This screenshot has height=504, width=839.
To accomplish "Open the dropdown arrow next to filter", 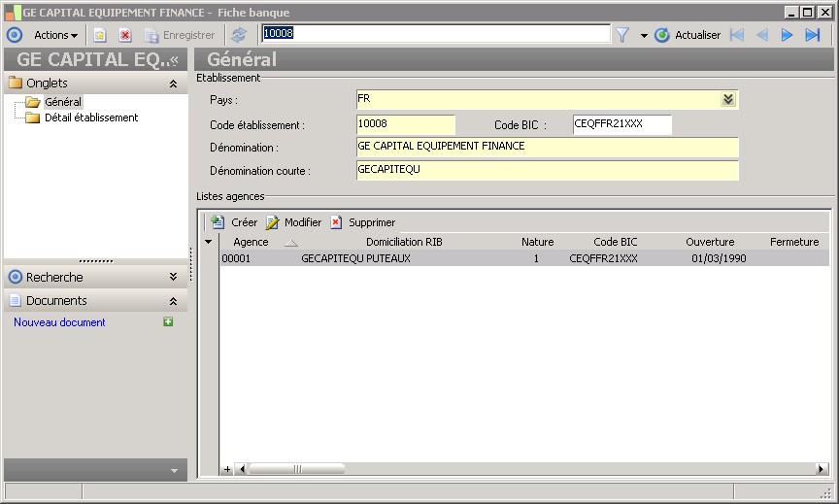I will tap(644, 36).
